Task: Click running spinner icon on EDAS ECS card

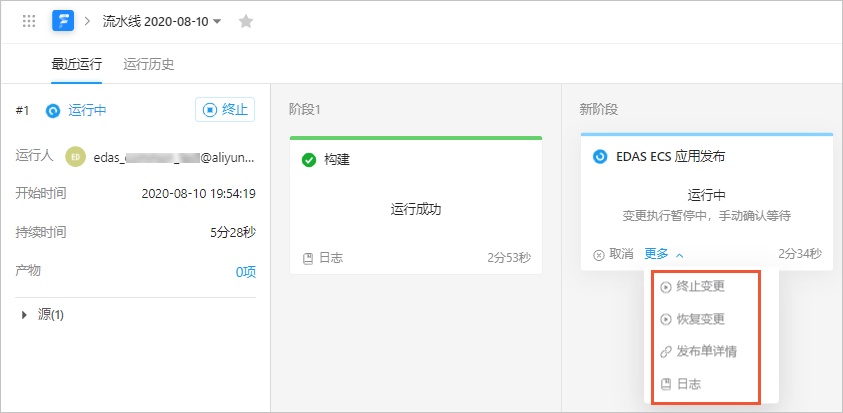Action: (x=599, y=157)
